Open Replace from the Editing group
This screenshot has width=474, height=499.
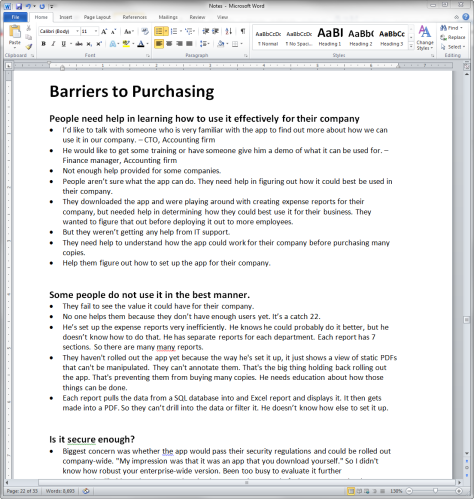point(453,37)
